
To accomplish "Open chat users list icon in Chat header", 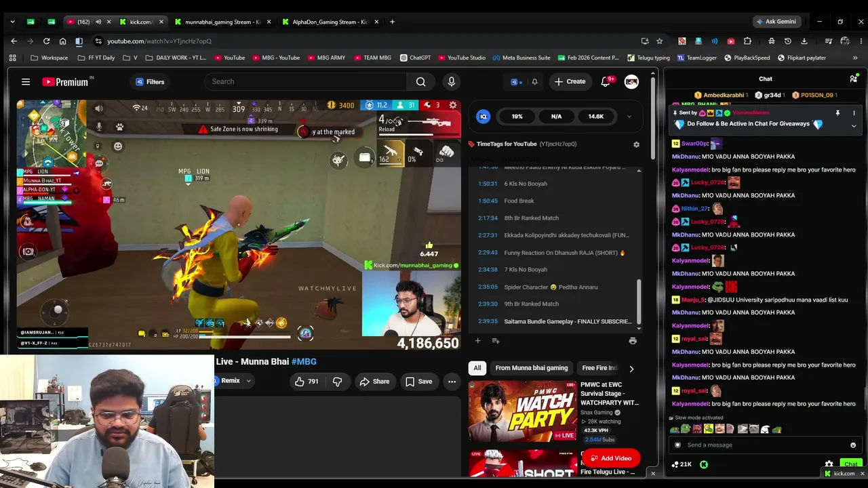I will pos(853,79).
